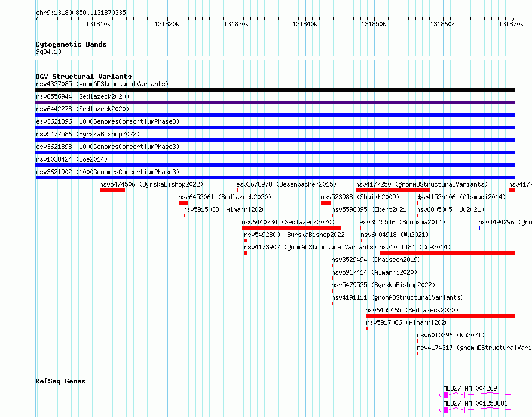
Task: Select the purple nsv6556944 Sedlazeck2020 bar
Action: coord(275,102)
